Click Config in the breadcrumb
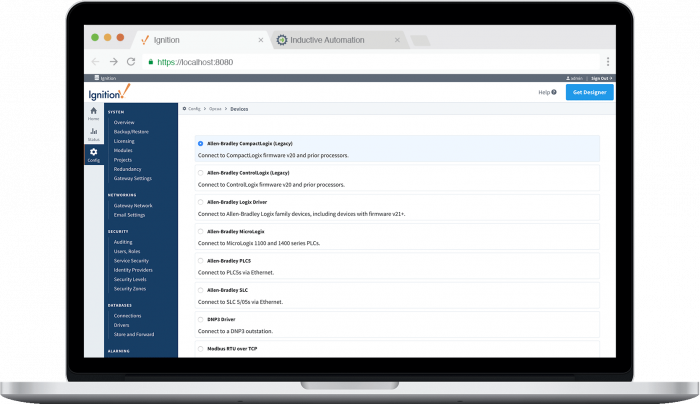 pos(192,108)
